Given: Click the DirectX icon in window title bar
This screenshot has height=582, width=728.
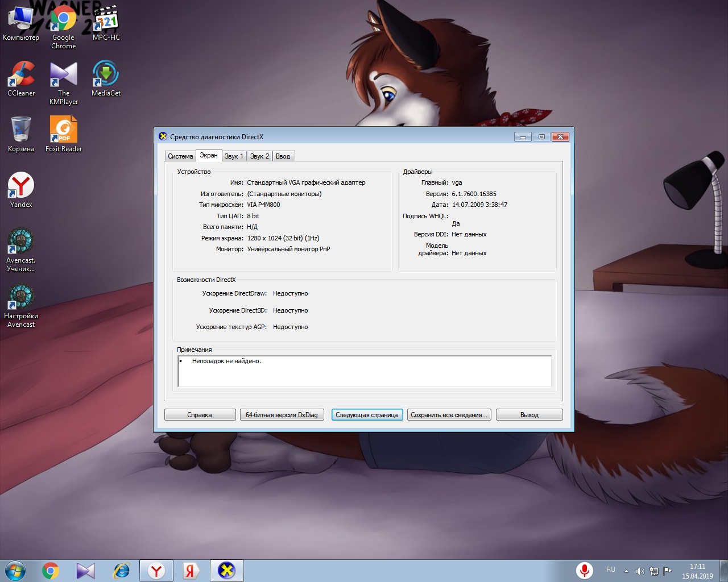Looking at the screenshot, I should click(x=163, y=136).
